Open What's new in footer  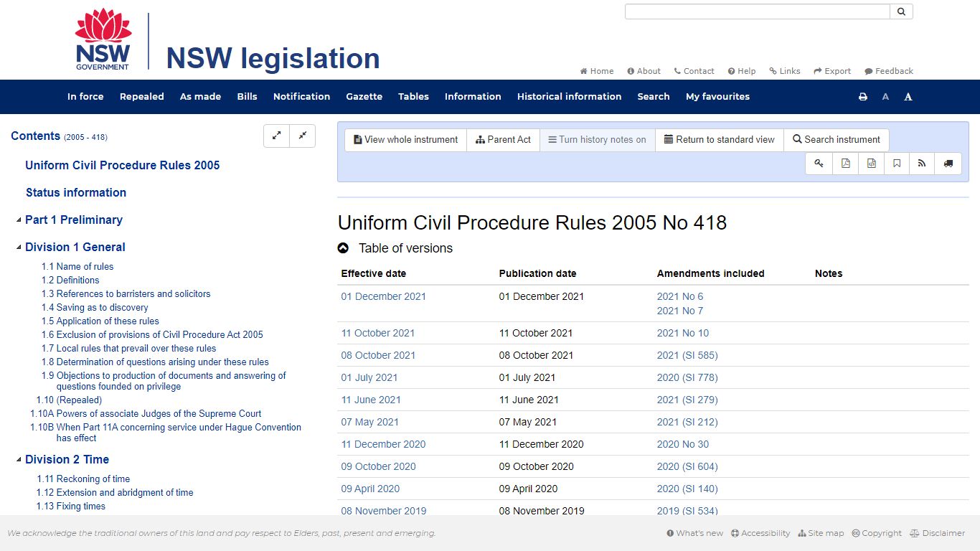coord(695,533)
